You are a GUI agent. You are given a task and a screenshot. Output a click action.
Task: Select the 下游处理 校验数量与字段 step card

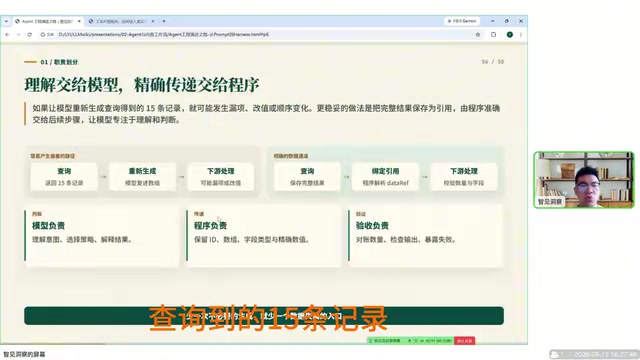point(464,177)
